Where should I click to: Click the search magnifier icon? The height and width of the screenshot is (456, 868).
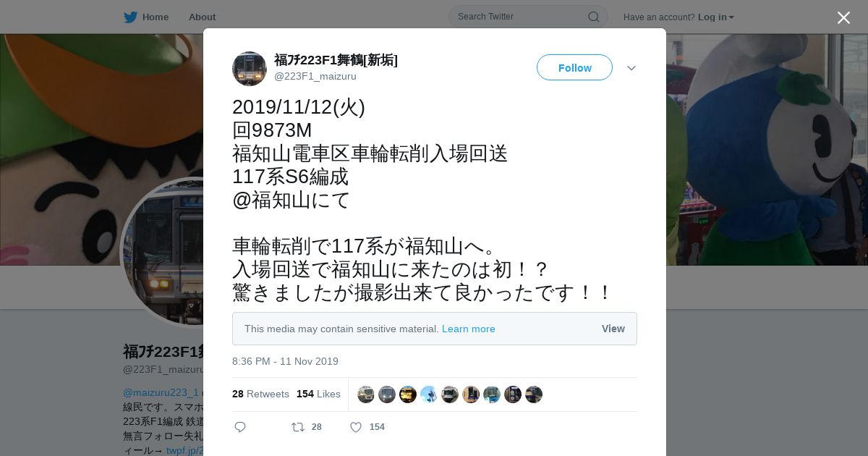click(x=593, y=17)
